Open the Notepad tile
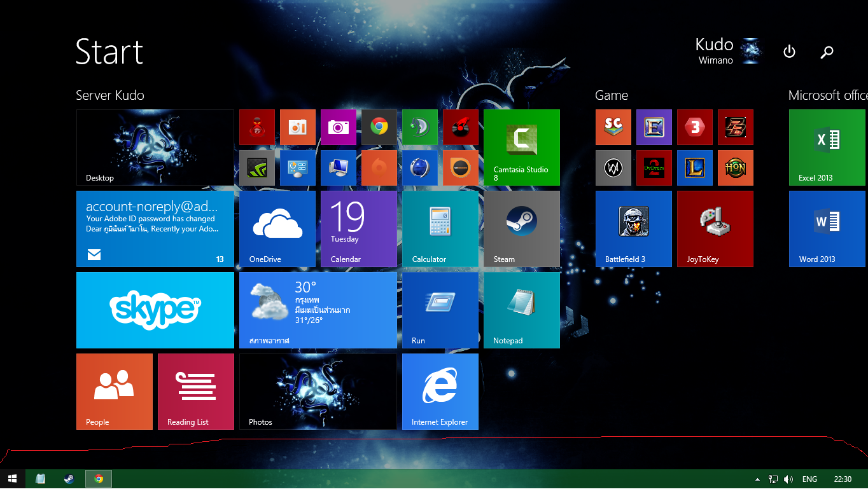The height and width of the screenshot is (501, 868). click(522, 310)
